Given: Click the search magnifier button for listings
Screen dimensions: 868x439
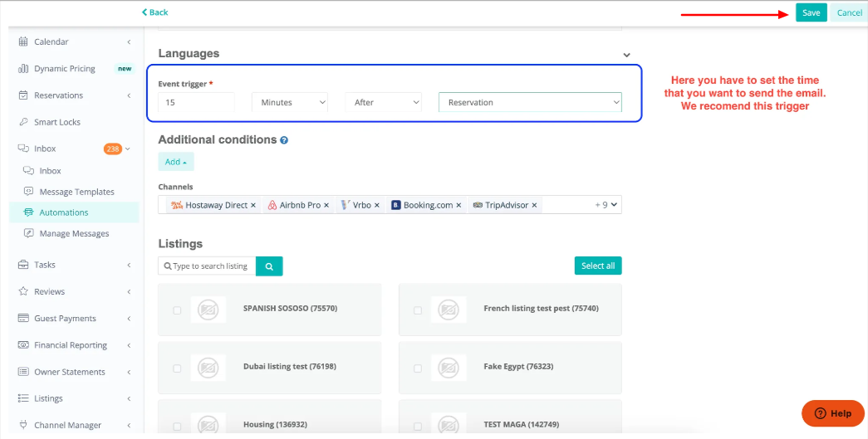Looking at the screenshot, I should point(269,266).
